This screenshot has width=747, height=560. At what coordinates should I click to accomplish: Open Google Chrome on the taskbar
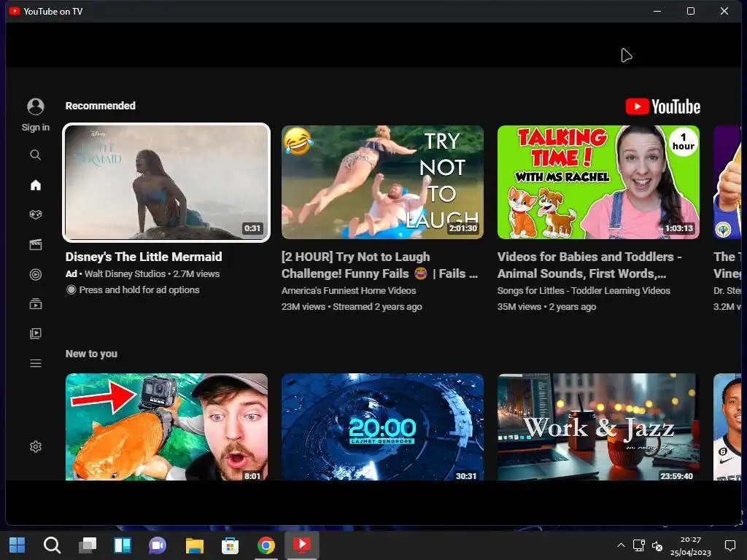(x=266, y=545)
